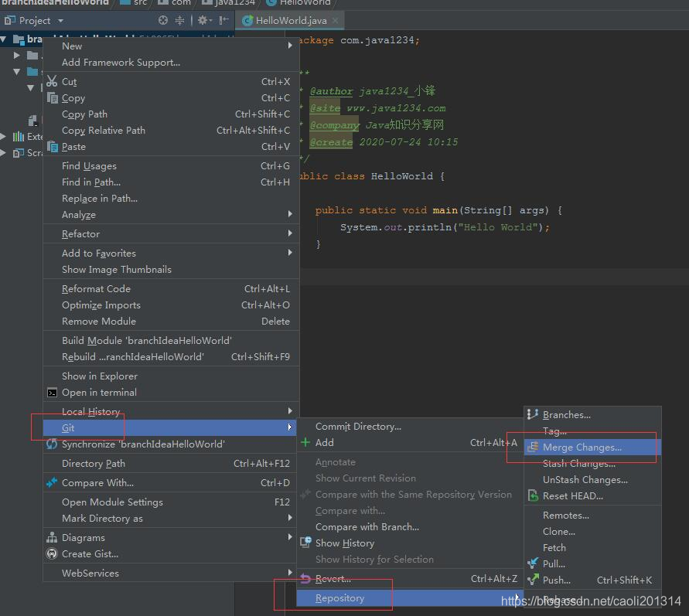Viewport: 689px width, 616px height.
Task: Expand the New submenu arrow
Action: [x=290, y=46]
